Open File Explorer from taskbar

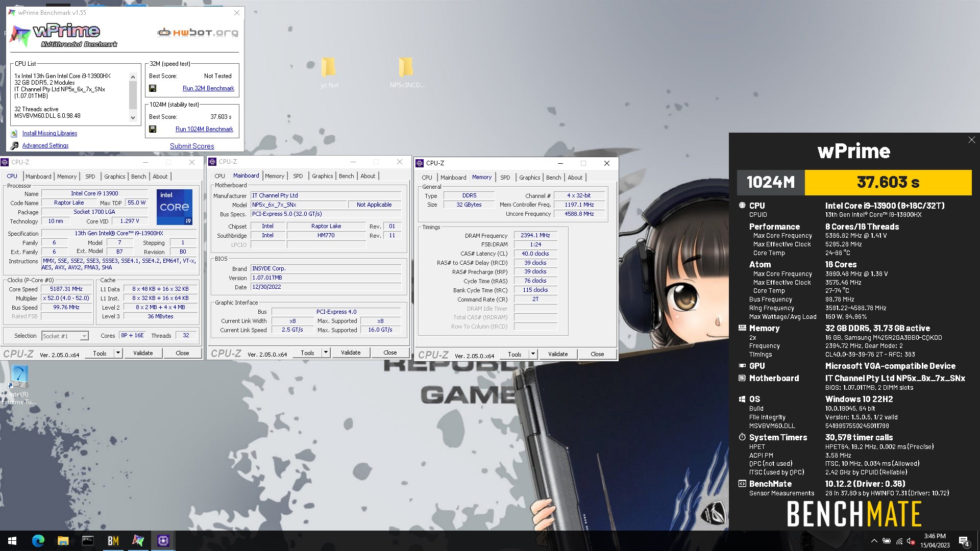click(63, 541)
